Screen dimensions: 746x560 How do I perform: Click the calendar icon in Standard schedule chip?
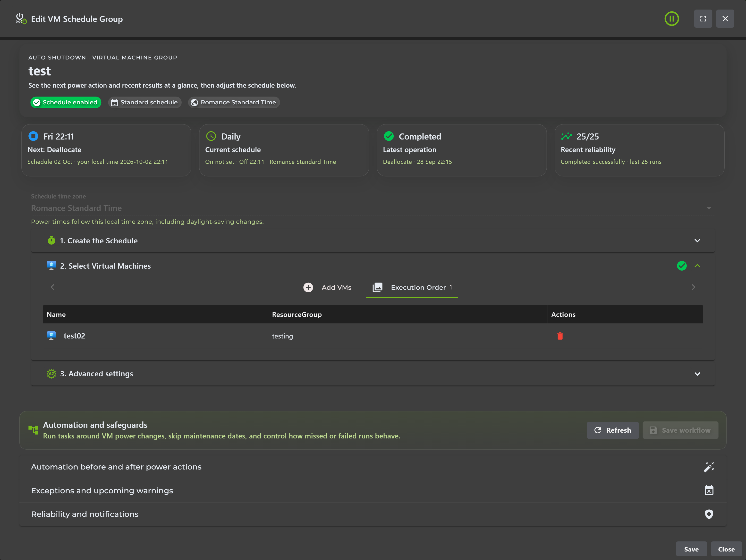click(114, 103)
